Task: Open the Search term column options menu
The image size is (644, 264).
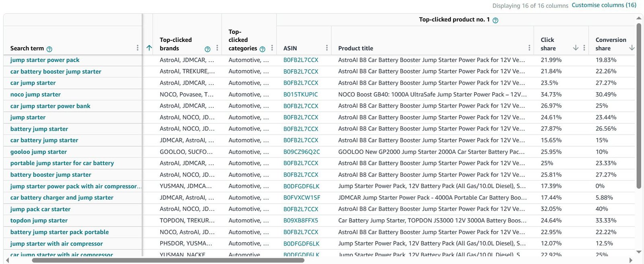Action: point(138,48)
